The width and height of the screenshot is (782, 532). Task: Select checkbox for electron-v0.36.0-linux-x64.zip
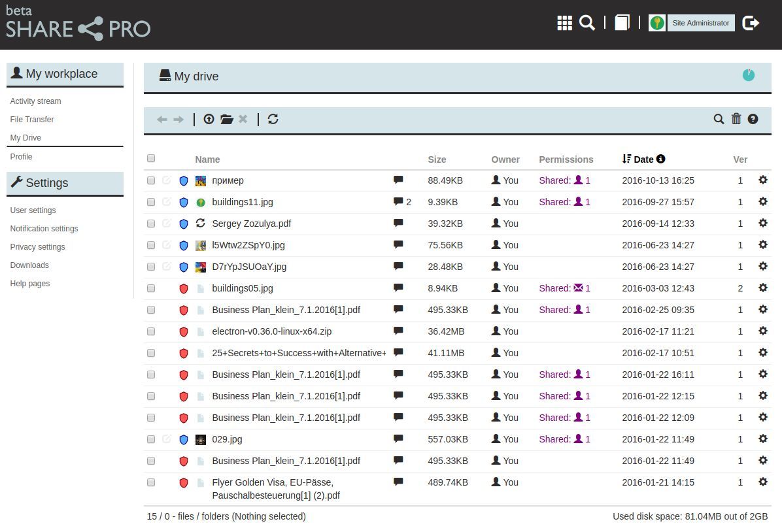tap(151, 331)
